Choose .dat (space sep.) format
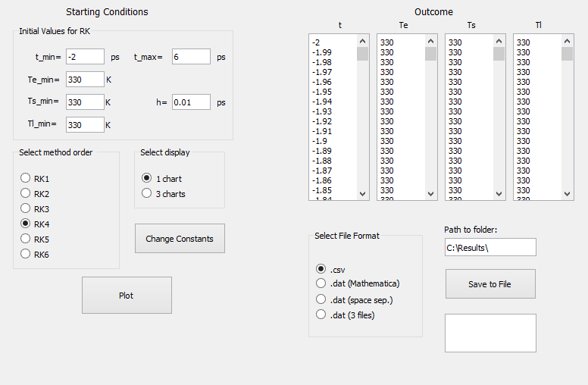Viewport: 588px width, 385px height. click(321, 299)
